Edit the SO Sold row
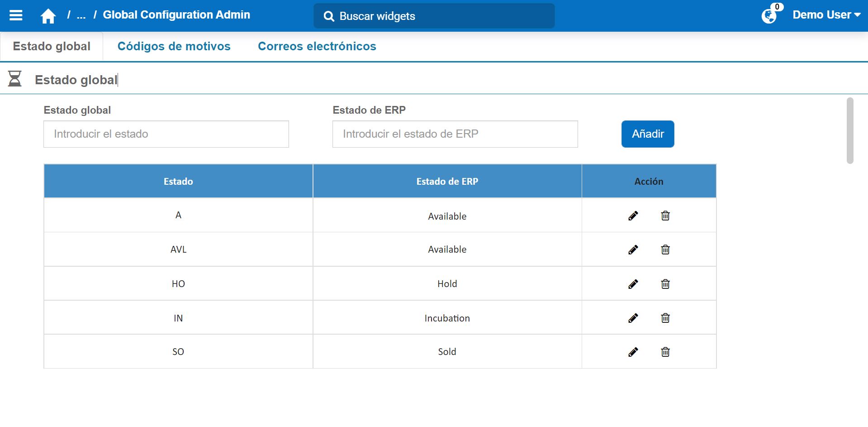 [633, 352]
